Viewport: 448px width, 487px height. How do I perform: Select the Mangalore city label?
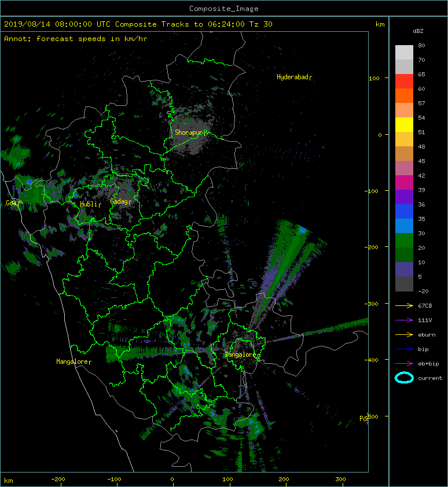(x=74, y=361)
